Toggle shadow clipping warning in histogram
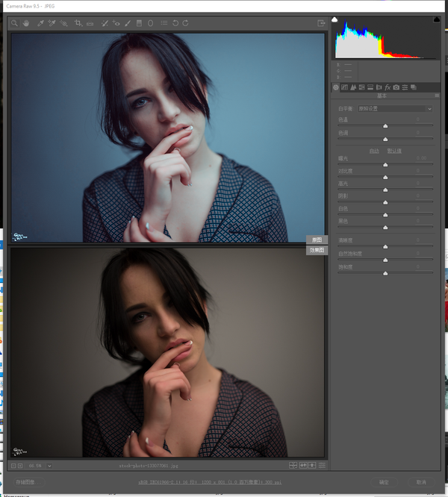The height and width of the screenshot is (497, 448). tap(335, 19)
